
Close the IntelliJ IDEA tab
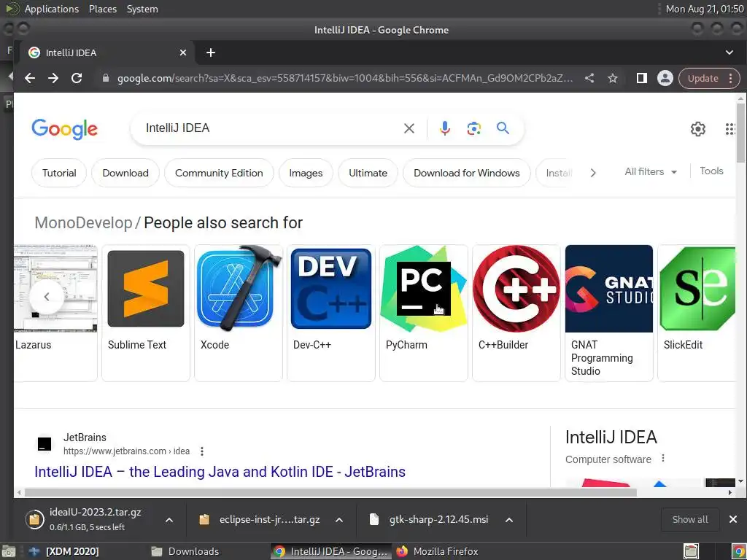[183, 52]
